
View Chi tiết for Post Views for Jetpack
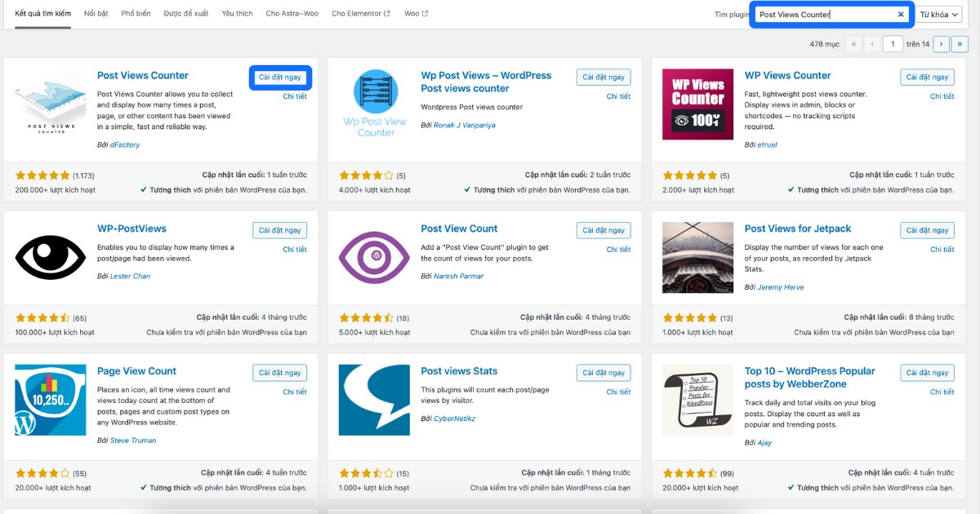click(942, 250)
